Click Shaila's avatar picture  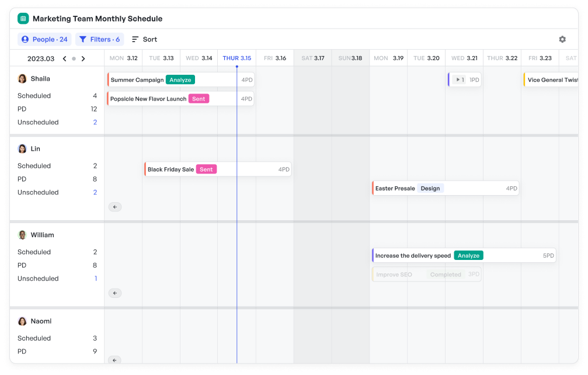click(22, 79)
